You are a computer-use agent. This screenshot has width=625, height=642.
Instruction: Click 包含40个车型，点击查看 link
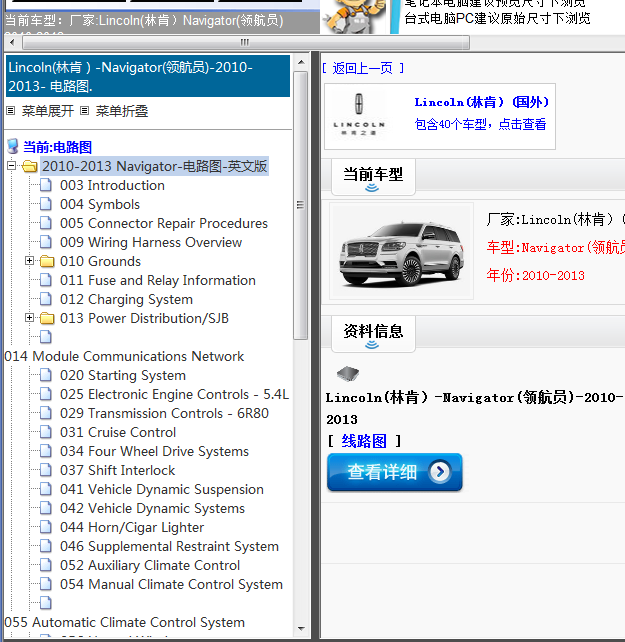point(480,124)
